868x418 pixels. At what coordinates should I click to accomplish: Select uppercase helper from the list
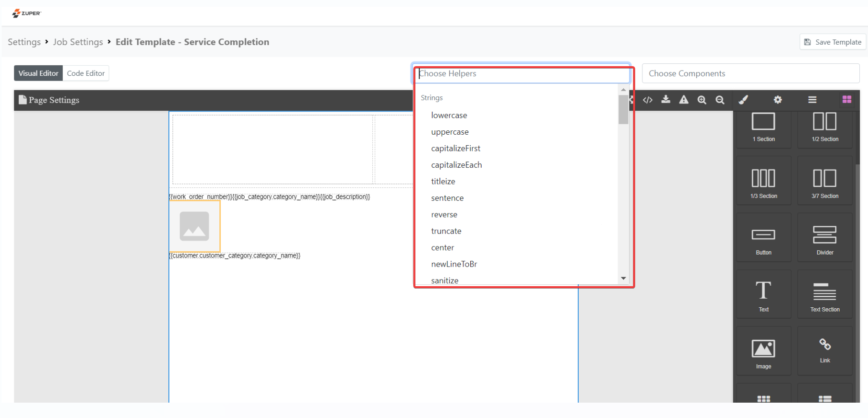tap(450, 132)
